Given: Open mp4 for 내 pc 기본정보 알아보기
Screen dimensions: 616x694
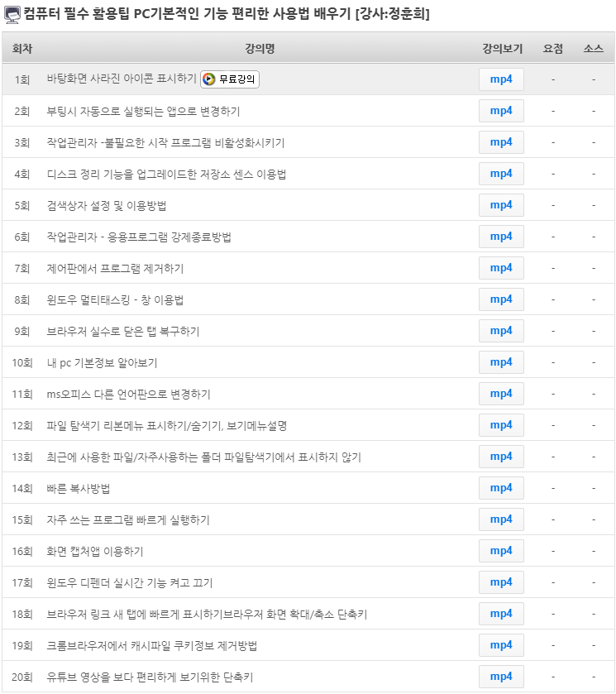Looking at the screenshot, I should pyautogui.click(x=501, y=362).
